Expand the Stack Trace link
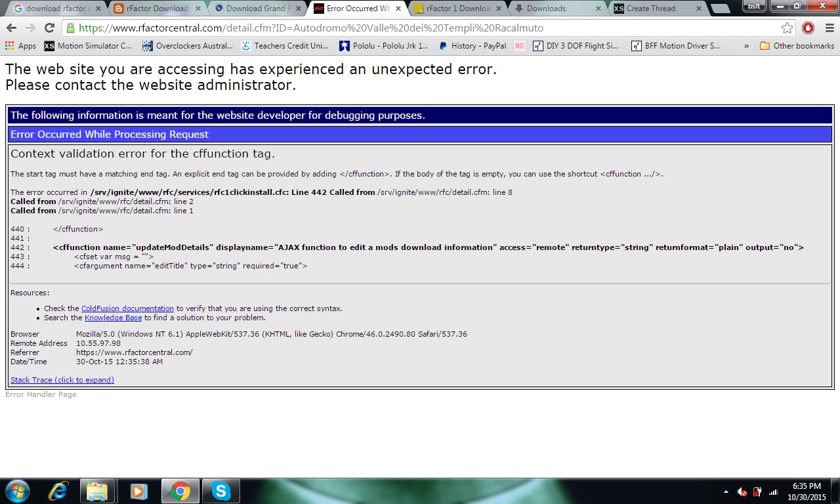 point(62,380)
